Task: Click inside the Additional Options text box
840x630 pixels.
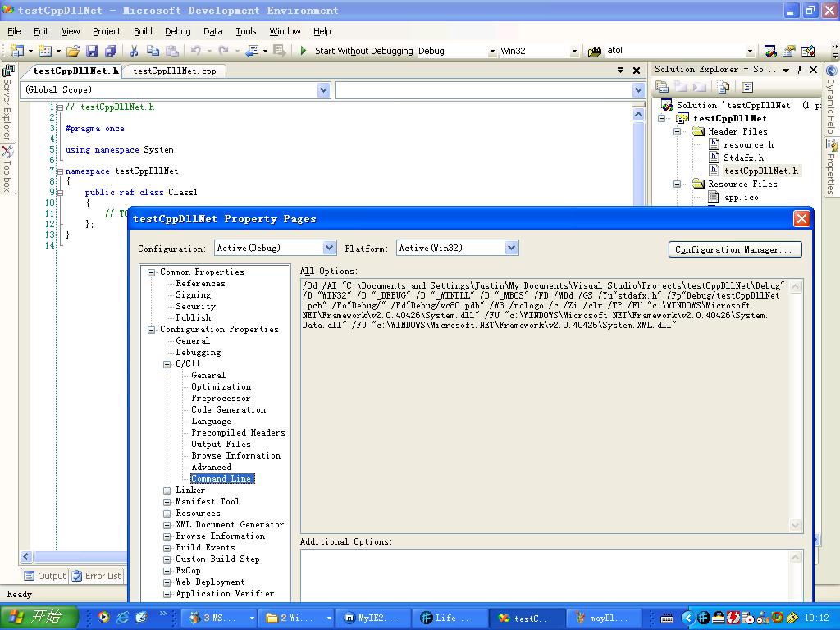Action: click(x=544, y=574)
